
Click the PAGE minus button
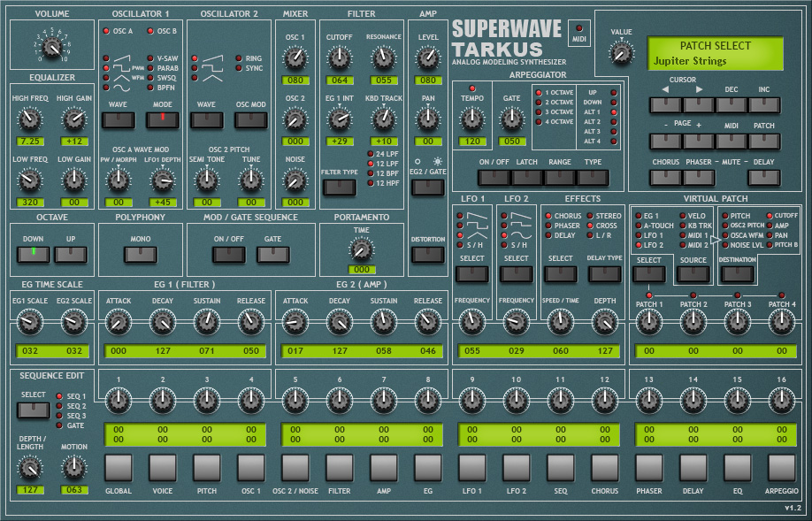point(665,142)
